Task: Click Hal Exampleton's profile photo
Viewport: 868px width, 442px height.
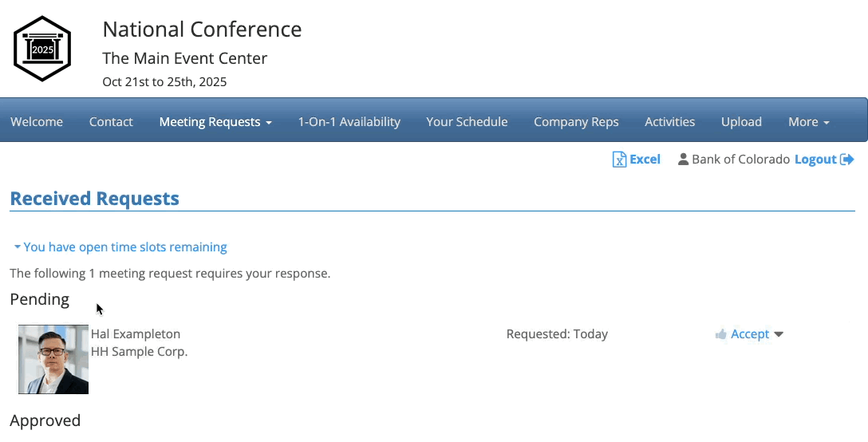Action: (x=53, y=359)
